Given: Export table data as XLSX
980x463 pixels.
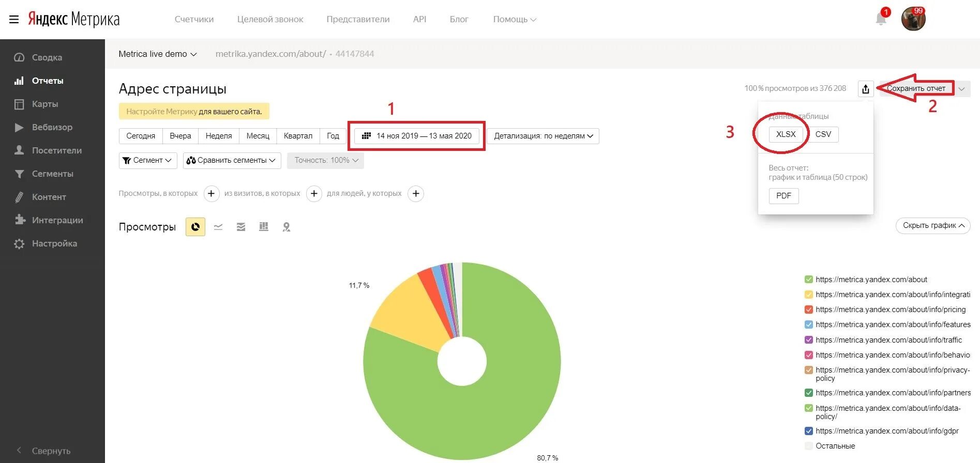Looking at the screenshot, I should [x=786, y=134].
